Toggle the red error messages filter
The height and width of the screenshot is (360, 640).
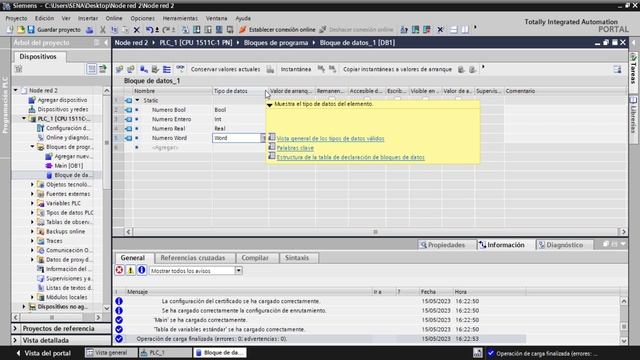[x=119, y=270]
